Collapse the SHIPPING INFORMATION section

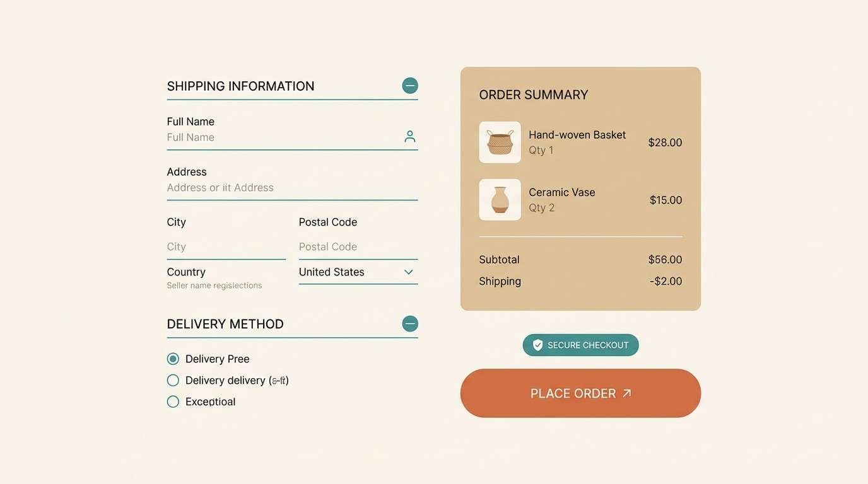tap(409, 84)
